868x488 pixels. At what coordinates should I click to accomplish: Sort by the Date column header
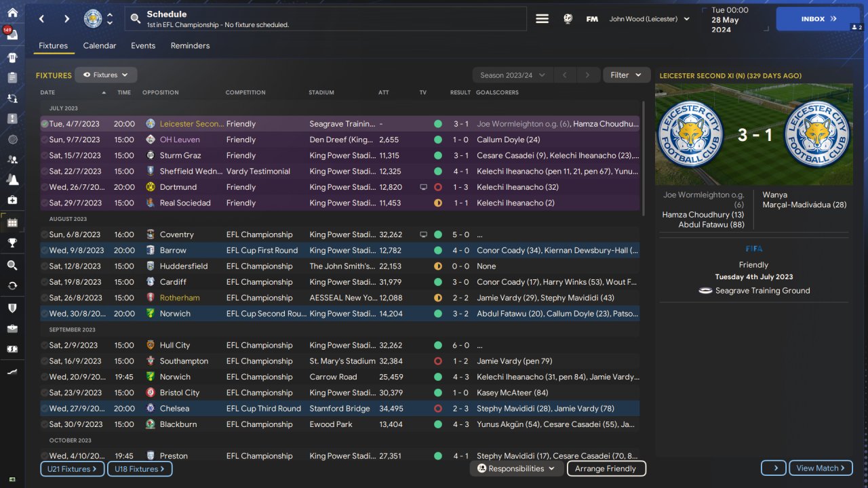pyautogui.click(x=73, y=92)
